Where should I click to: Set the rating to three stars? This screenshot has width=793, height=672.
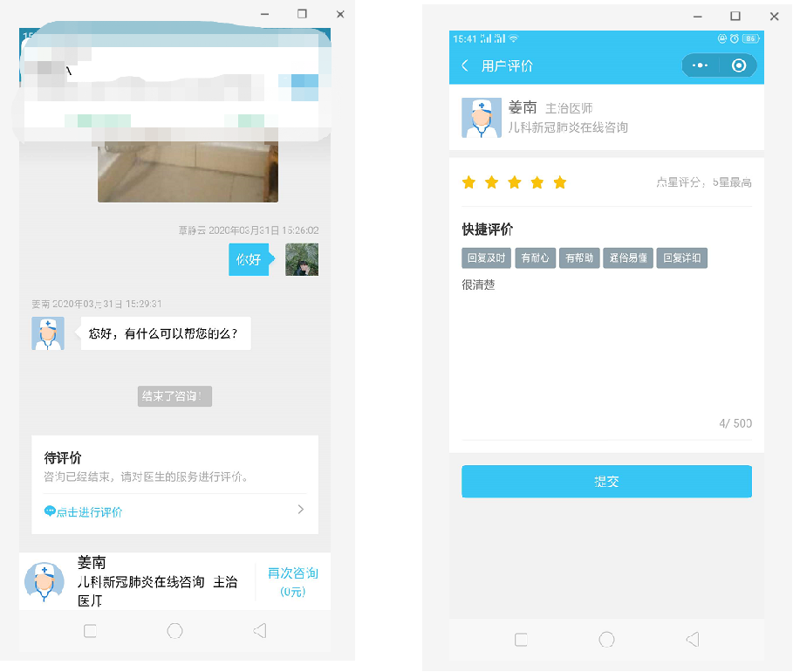tap(514, 182)
